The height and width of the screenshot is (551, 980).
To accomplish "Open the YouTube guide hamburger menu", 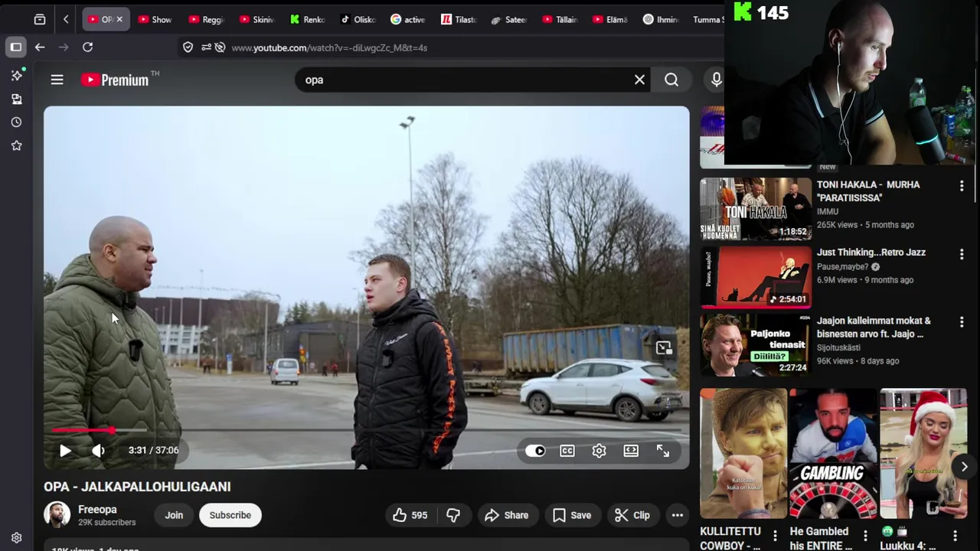I will coord(57,80).
